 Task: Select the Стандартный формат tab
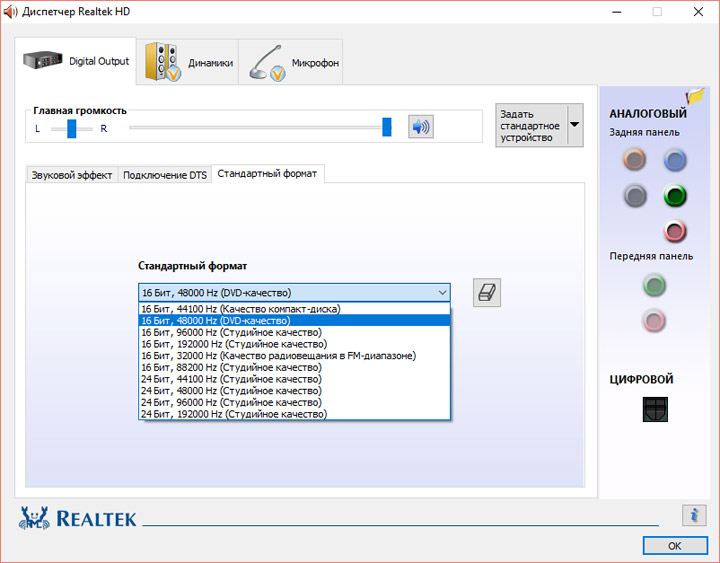pyautogui.click(x=267, y=174)
